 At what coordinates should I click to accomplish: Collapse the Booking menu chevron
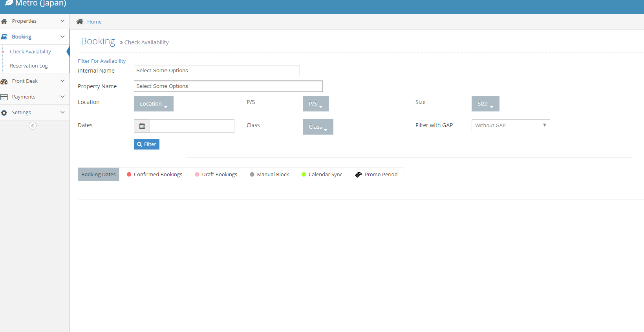(62, 36)
